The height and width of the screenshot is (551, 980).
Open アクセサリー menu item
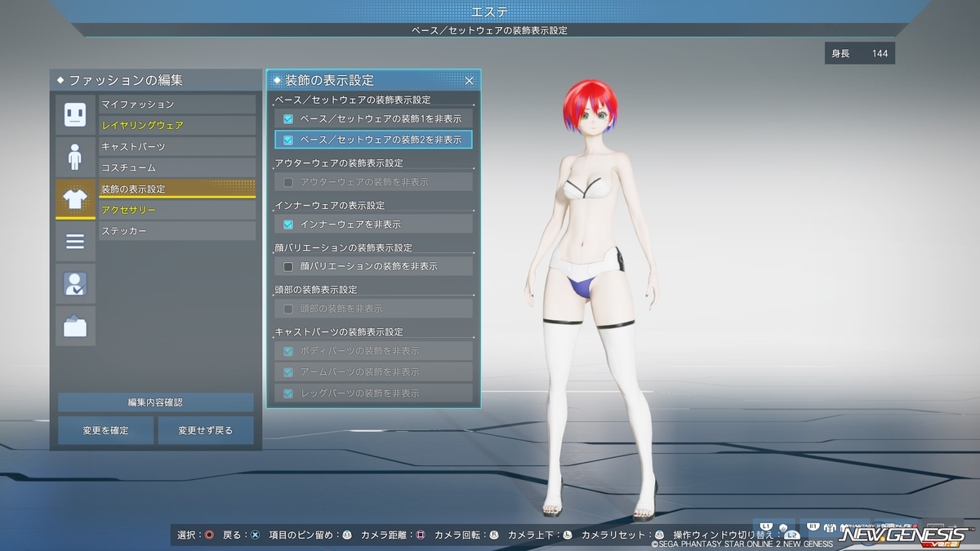tap(177, 211)
